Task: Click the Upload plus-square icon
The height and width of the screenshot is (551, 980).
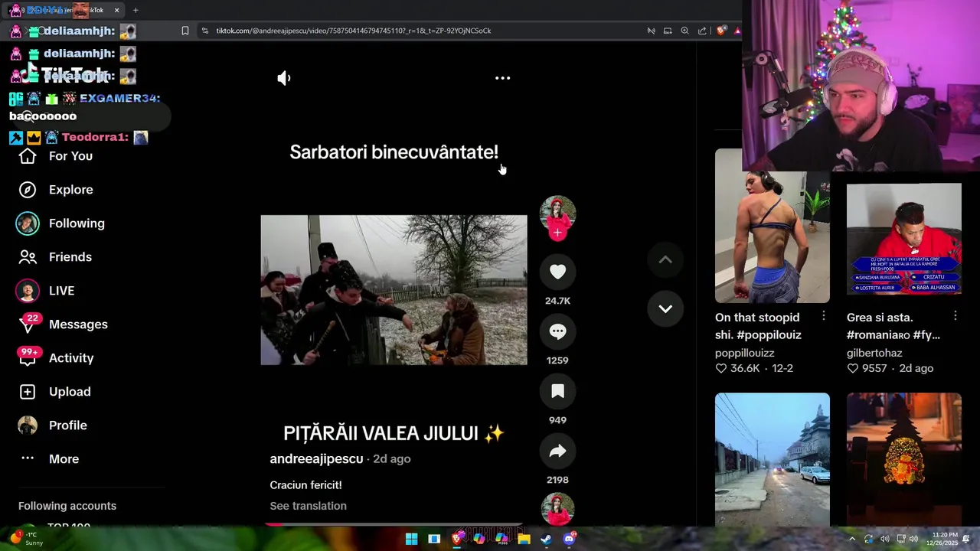Action: point(28,392)
